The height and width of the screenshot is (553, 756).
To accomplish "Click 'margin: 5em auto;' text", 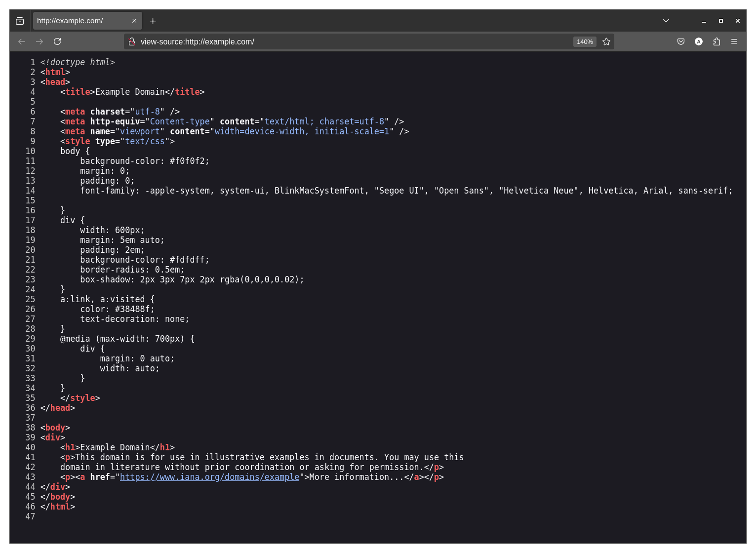I will coord(122,240).
